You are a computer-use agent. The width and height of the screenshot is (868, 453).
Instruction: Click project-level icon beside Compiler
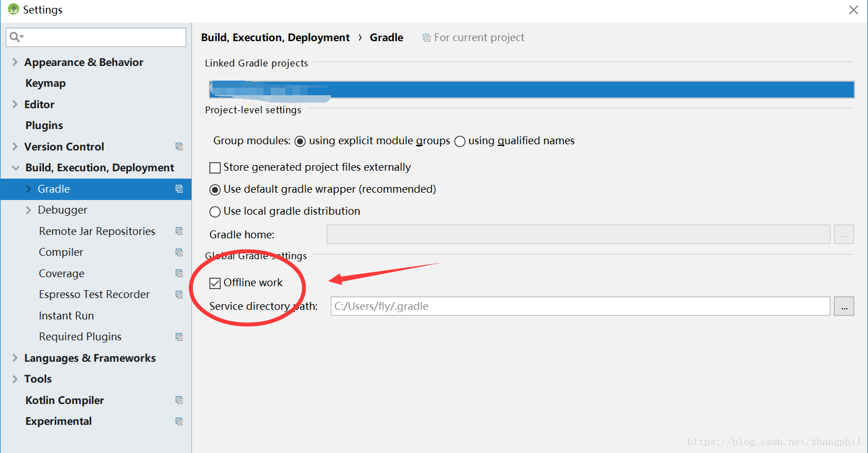179,252
